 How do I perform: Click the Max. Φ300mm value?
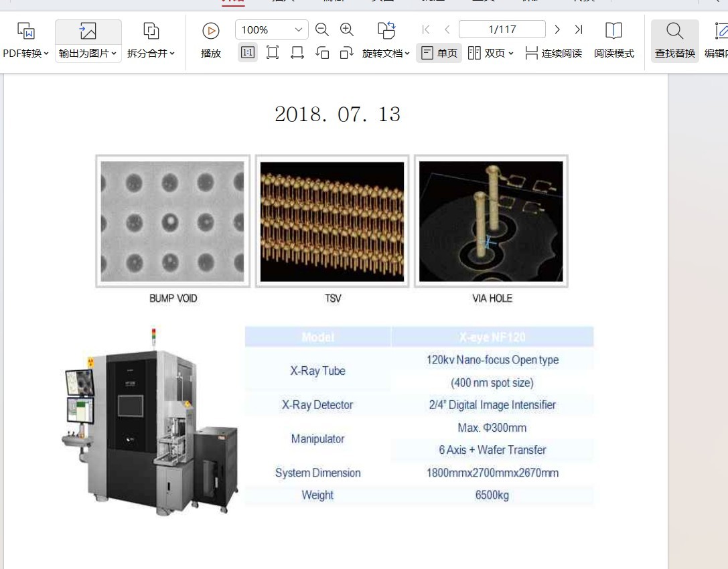click(492, 428)
